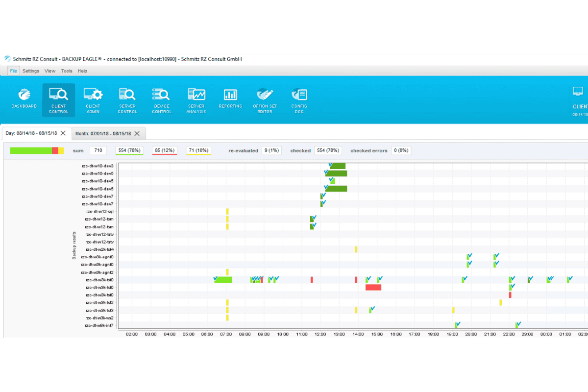Select row label rzc-dt-w2k-tst4
588x392 pixels.
coord(99,249)
